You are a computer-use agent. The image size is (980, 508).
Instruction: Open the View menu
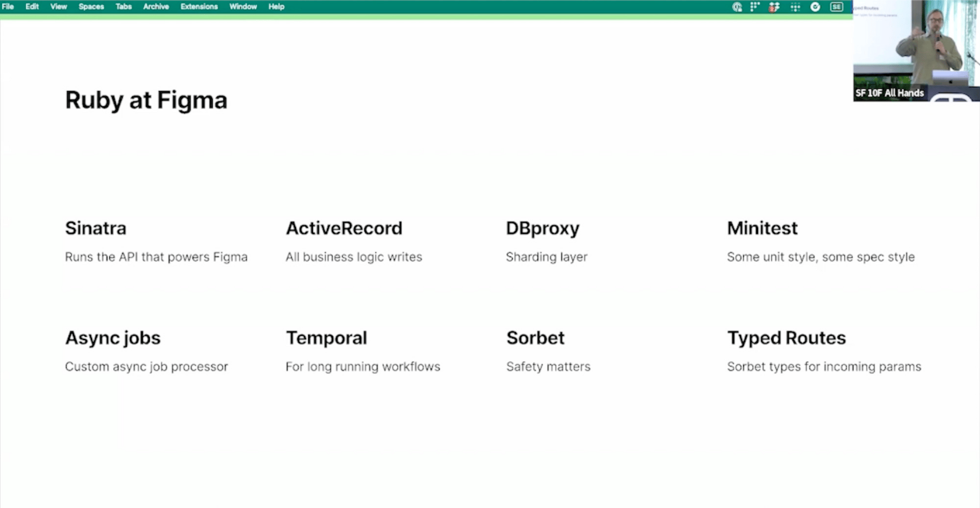[x=59, y=7]
